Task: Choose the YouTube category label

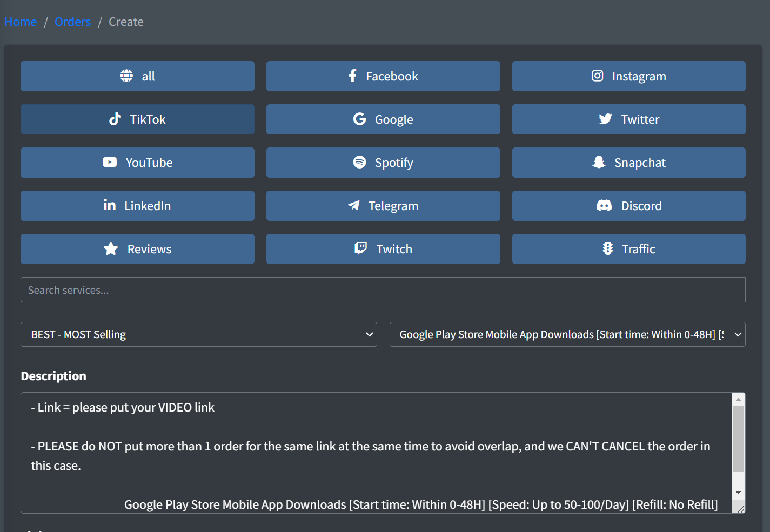Action: click(149, 163)
